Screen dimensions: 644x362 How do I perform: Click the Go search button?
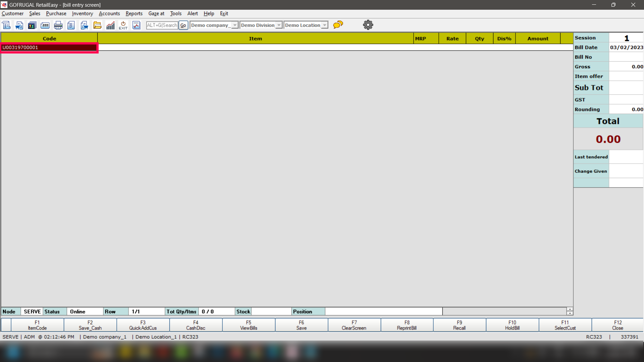[183, 25]
